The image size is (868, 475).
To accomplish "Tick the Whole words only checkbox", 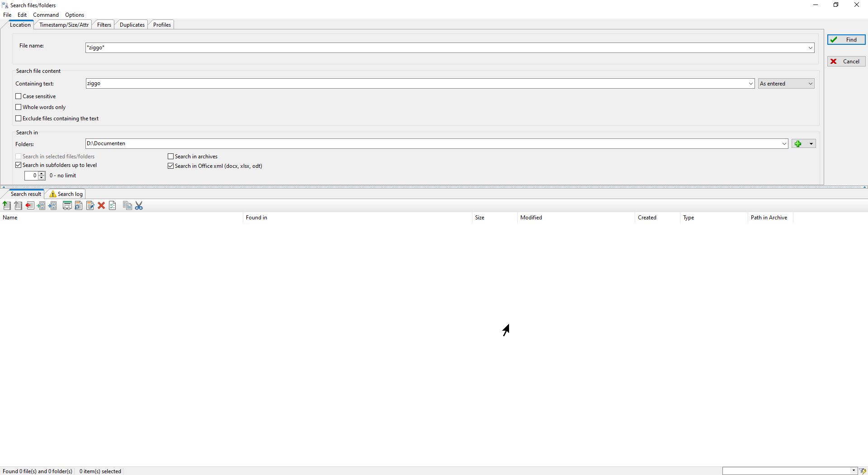I will [x=19, y=107].
